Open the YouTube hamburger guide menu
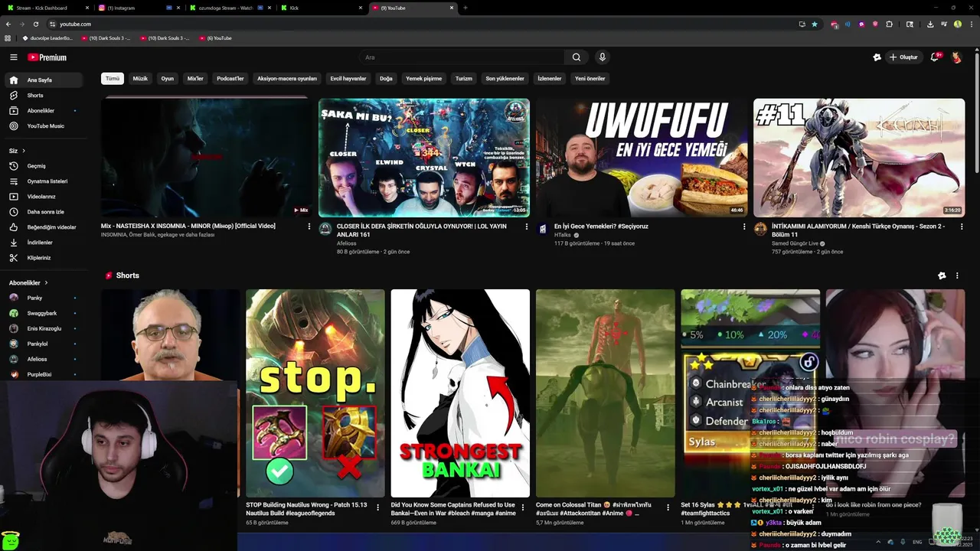Screen dimensions: 980x551 (13, 57)
